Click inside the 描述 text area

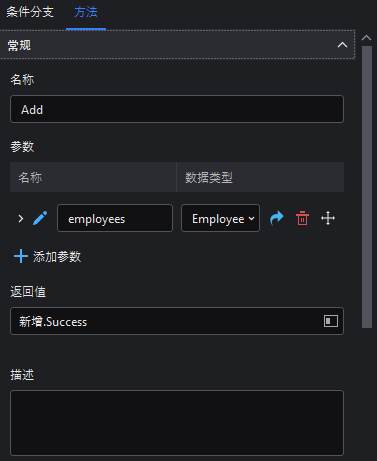177,423
